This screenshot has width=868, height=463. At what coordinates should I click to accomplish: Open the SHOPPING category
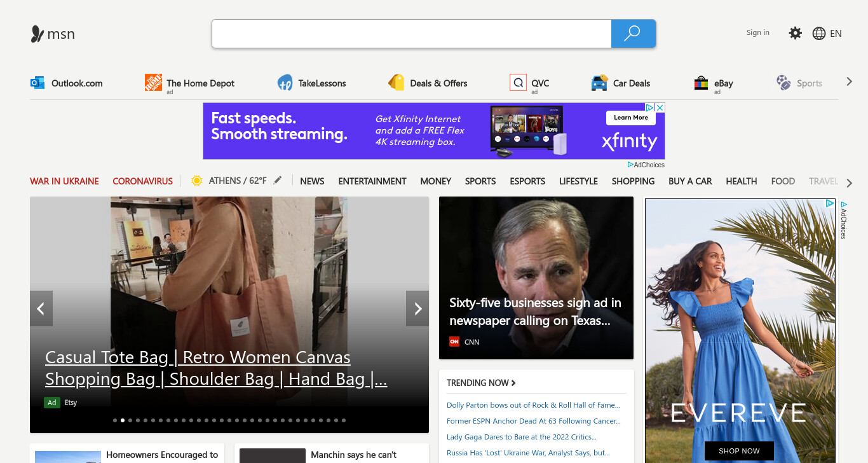tap(633, 181)
